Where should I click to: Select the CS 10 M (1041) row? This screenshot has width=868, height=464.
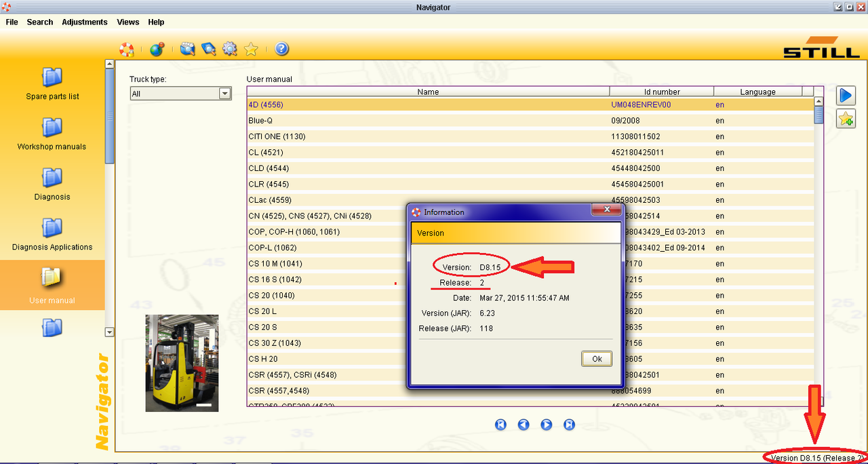(530, 264)
